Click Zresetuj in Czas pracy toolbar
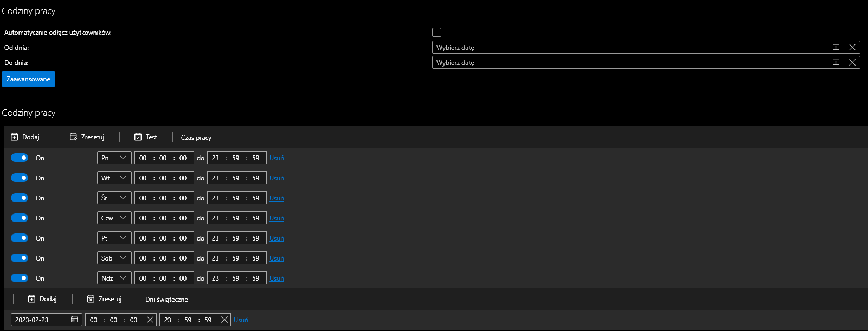Viewport: 868px width, 331px height. (x=87, y=137)
